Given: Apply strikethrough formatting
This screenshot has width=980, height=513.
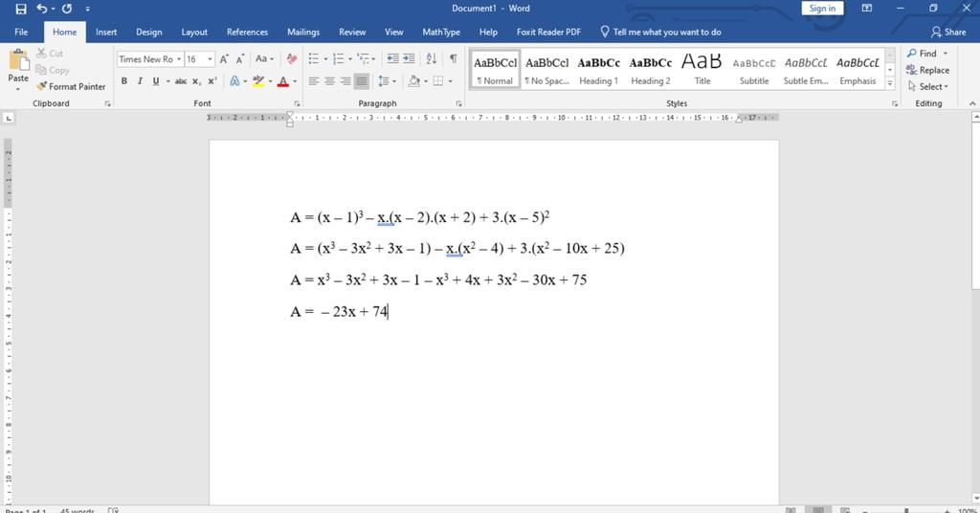Looking at the screenshot, I should tap(181, 81).
